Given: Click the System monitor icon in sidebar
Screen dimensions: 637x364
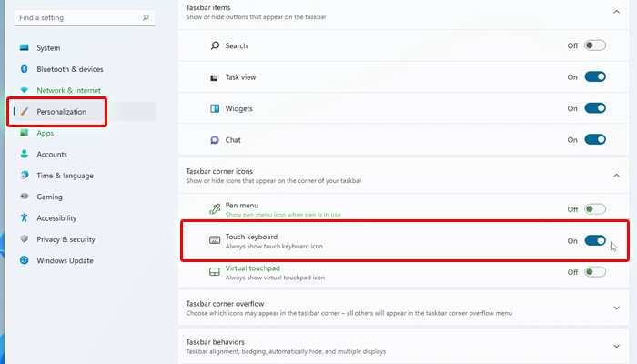Looking at the screenshot, I should [x=25, y=47].
